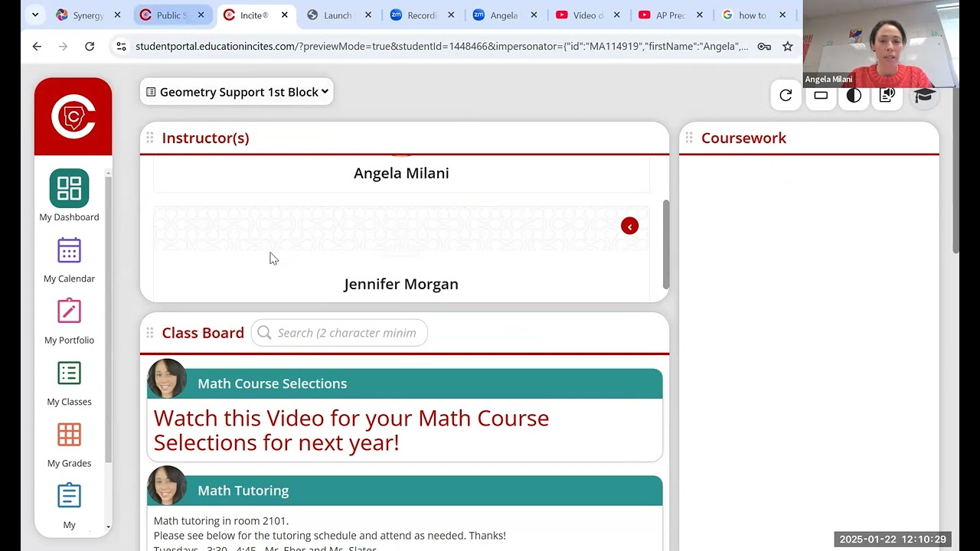Click the search magnifier in Class Board

point(264,332)
